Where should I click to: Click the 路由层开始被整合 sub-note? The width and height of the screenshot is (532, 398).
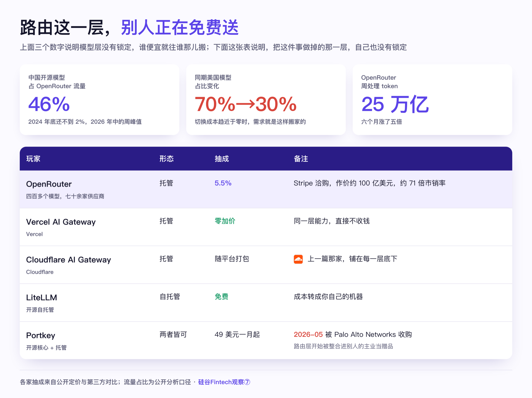tap(343, 346)
